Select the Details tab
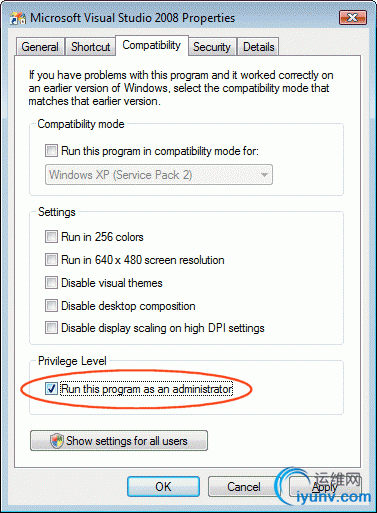377x513 pixels. coord(259,47)
